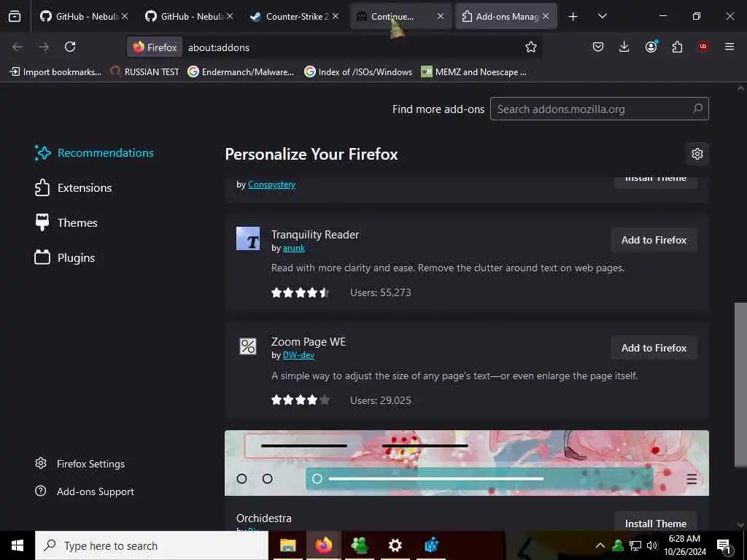Open Firefox Settings link

80,464
